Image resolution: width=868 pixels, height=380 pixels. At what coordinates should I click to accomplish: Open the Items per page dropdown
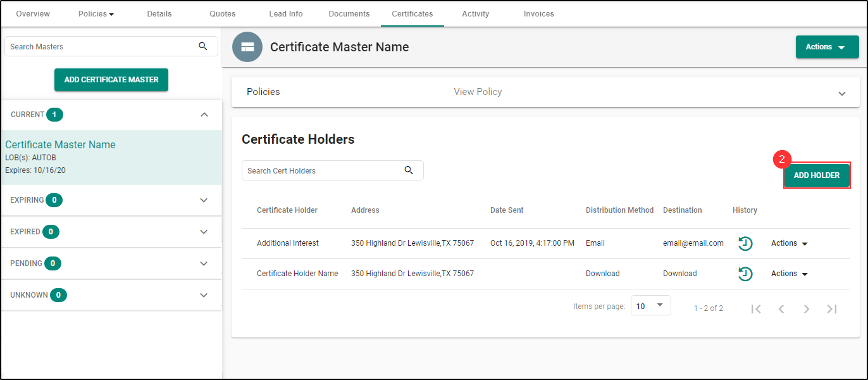[651, 305]
